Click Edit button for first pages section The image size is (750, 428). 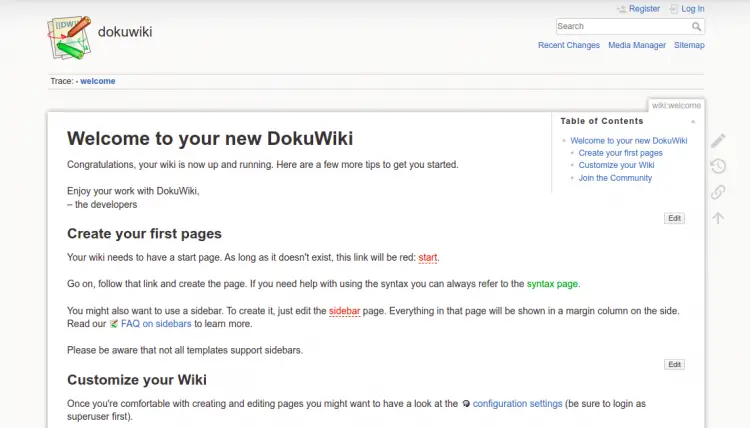point(675,365)
